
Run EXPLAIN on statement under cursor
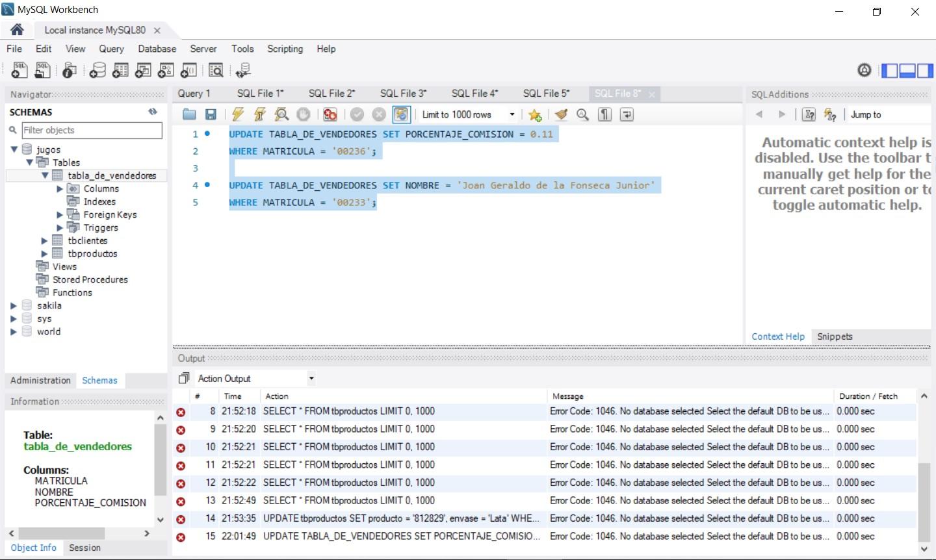pyautogui.click(x=281, y=114)
